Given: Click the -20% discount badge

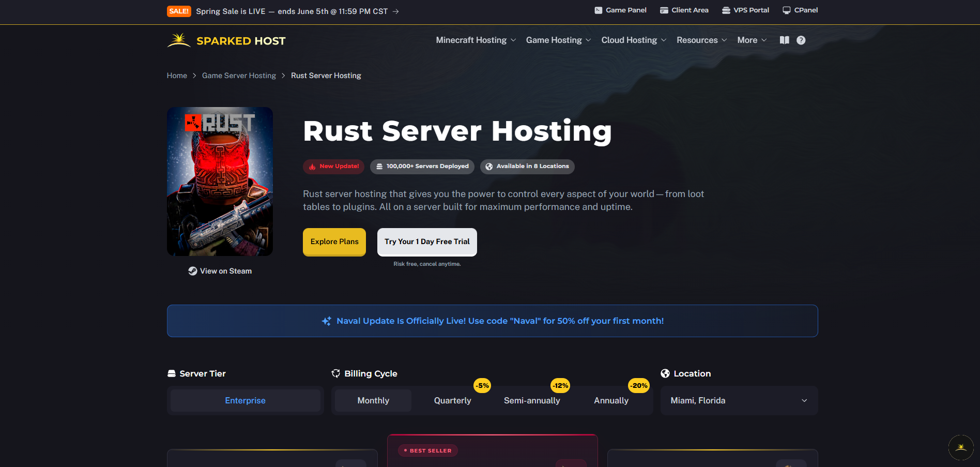Looking at the screenshot, I should [x=639, y=386].
